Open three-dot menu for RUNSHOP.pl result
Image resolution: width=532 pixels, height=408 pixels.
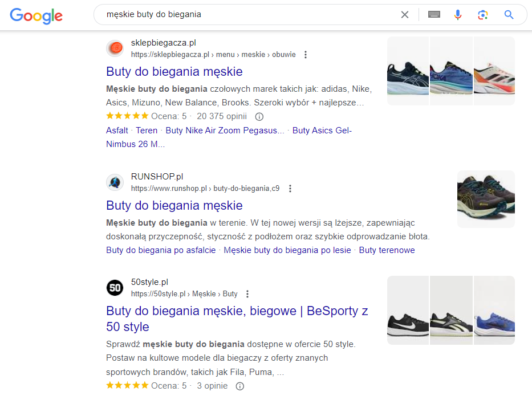[290, 189]
